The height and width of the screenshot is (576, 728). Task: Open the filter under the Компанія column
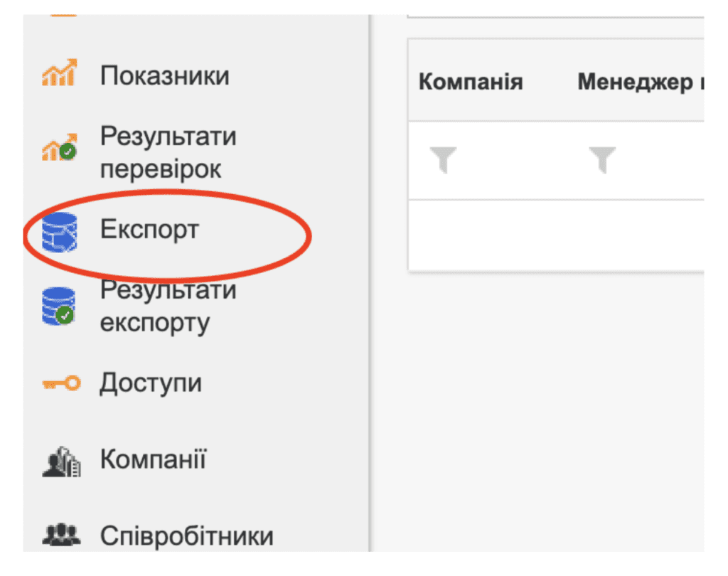[443, 159]
